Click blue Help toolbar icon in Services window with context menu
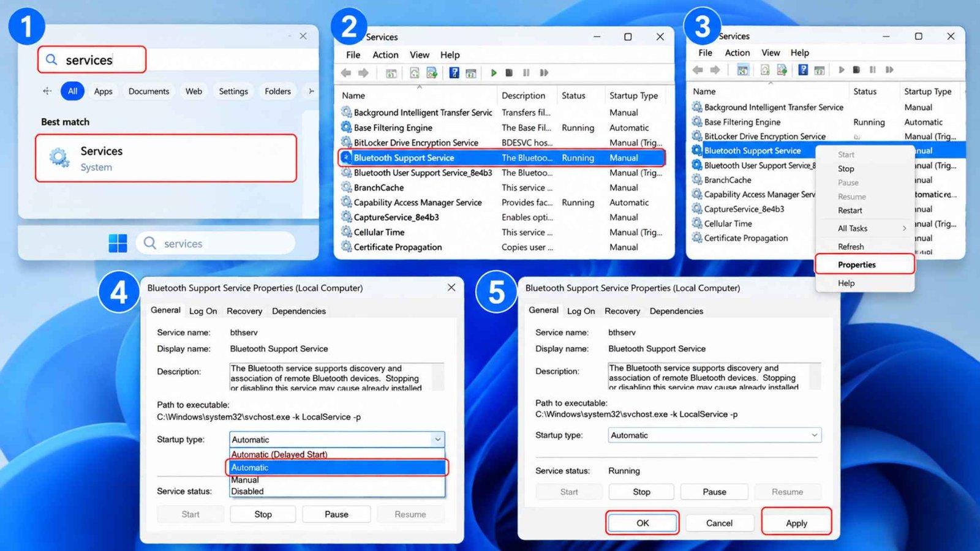The height and width of the screenshot is (551, 980). tap(803, 70)
